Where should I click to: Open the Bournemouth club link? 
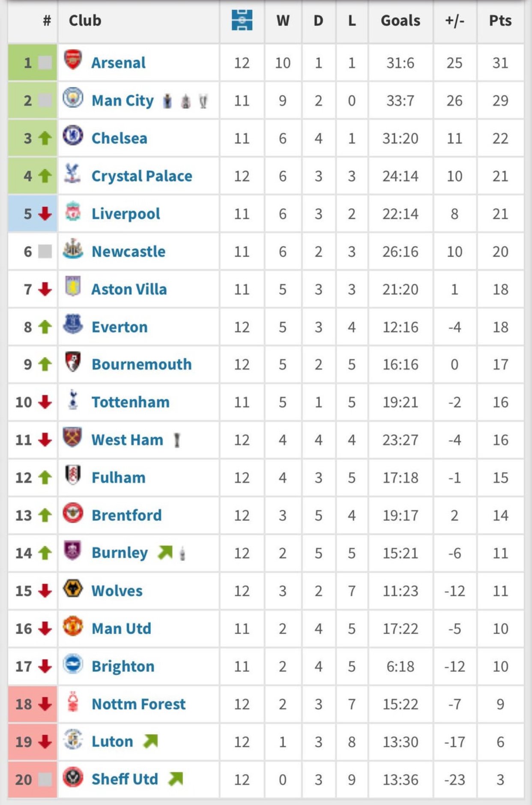pyautogui.click(x=142, y=364)
